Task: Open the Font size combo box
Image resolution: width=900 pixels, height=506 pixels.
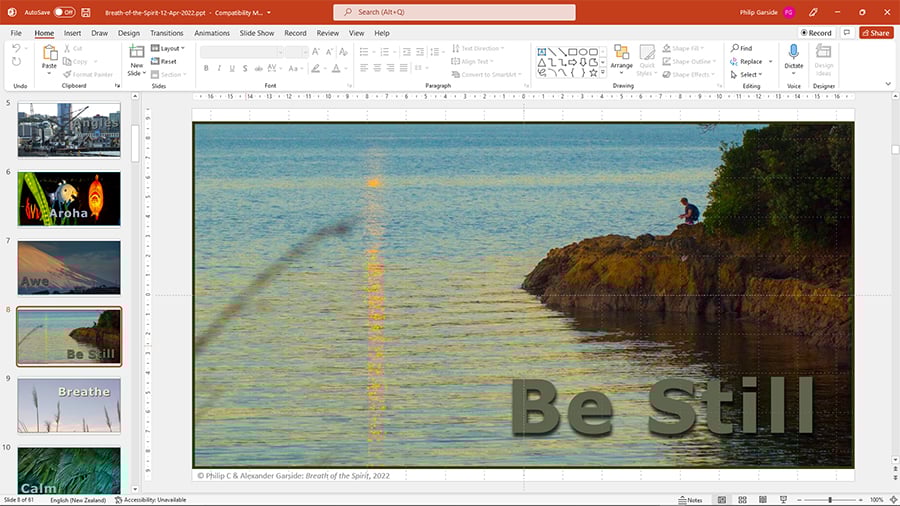Action: [x=297, y=52]
